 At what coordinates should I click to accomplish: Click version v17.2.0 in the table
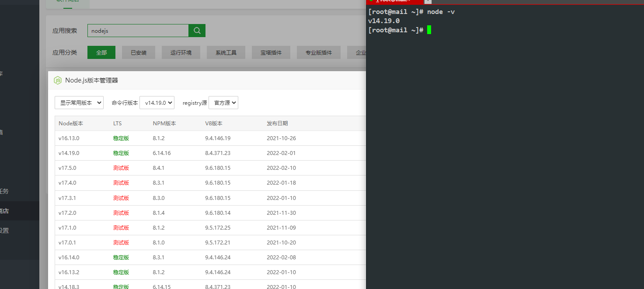pyautogui.click(x=67, y=213)
